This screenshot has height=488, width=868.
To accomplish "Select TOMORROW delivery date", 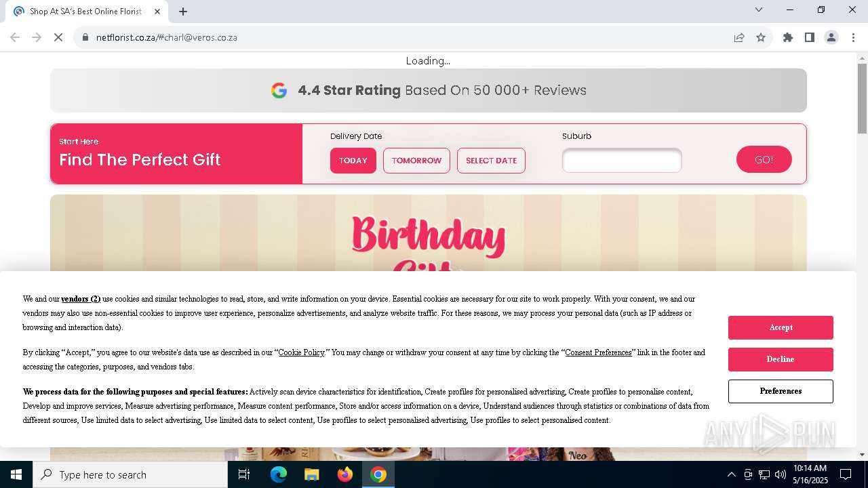I will pos(416,161).
